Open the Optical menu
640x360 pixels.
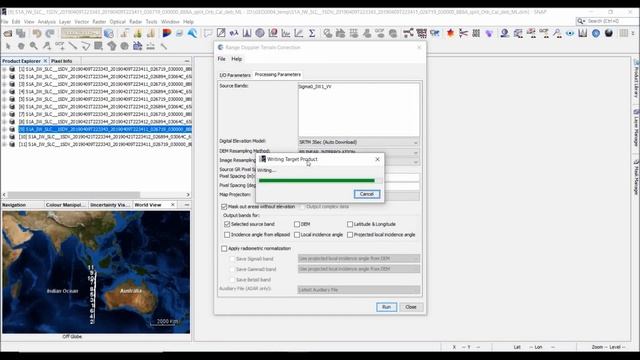pos(118,22)
